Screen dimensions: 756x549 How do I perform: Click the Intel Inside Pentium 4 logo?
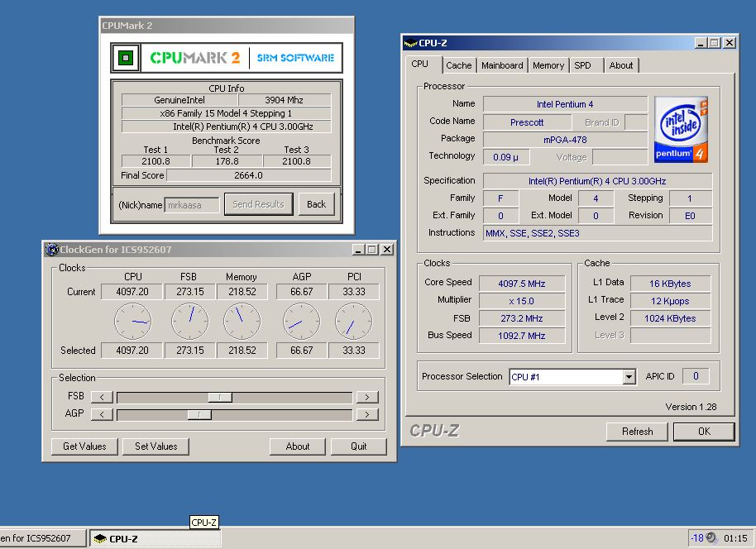click(x=681, y=129)
